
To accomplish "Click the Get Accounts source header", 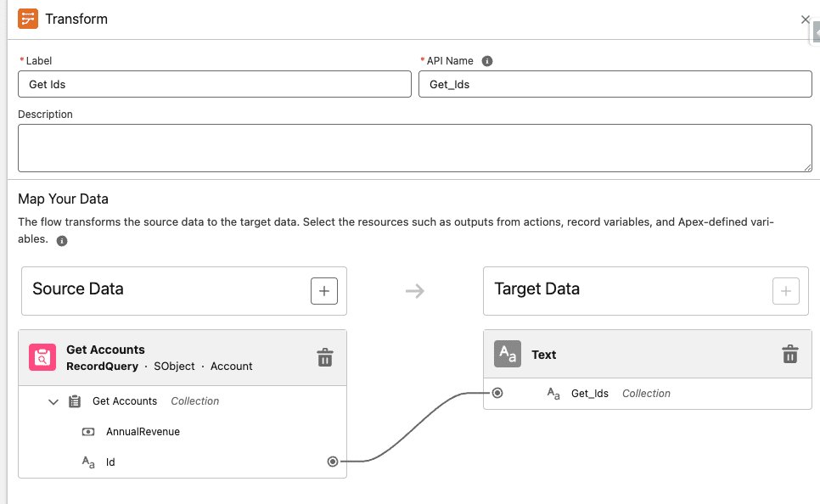I will (170, 357).
